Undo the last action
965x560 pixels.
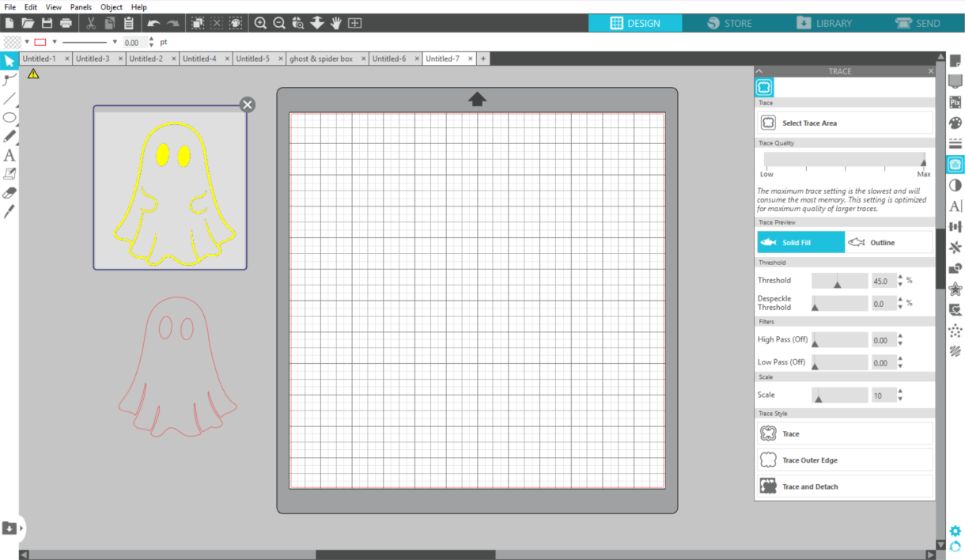[153, 24]
